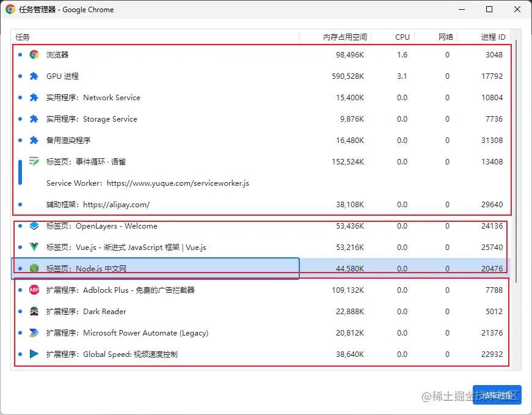Click the 结束进程 button

(497, 395)
